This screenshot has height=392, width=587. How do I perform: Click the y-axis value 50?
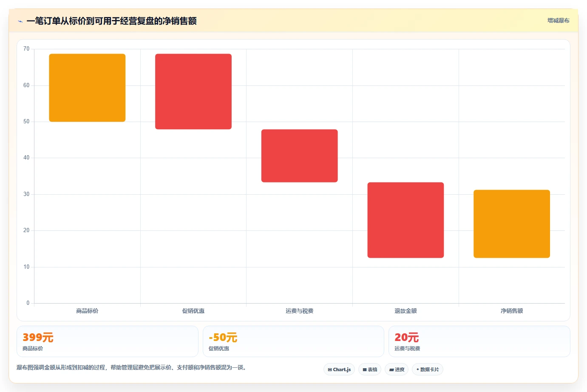click(26, 122)
